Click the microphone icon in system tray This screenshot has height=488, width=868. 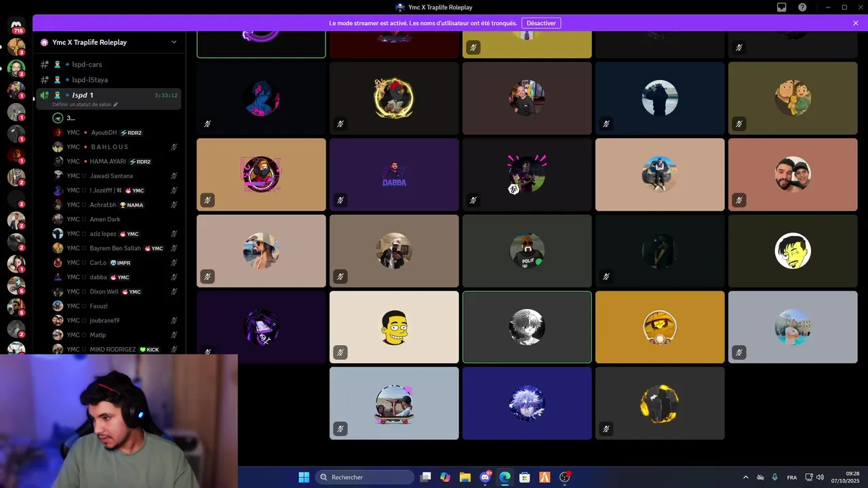point(774,477)
